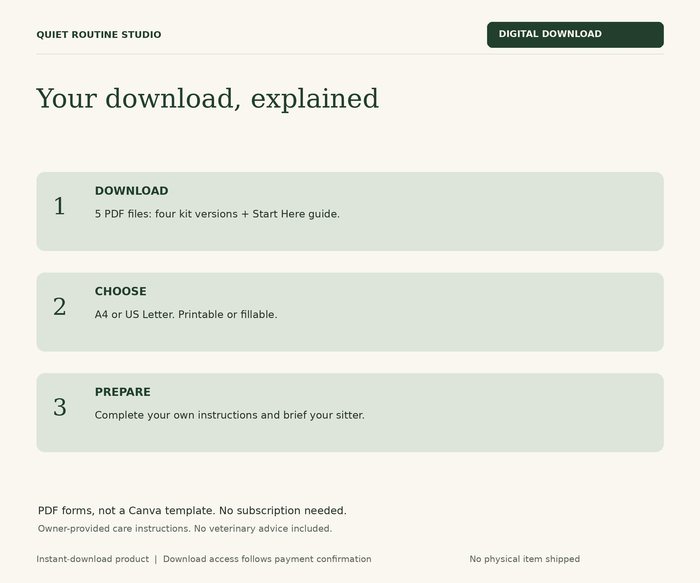Click 'Owner-provided care instructions' disclaimer
The width and height of the screenshot is (700, 583).
(185, 529)
